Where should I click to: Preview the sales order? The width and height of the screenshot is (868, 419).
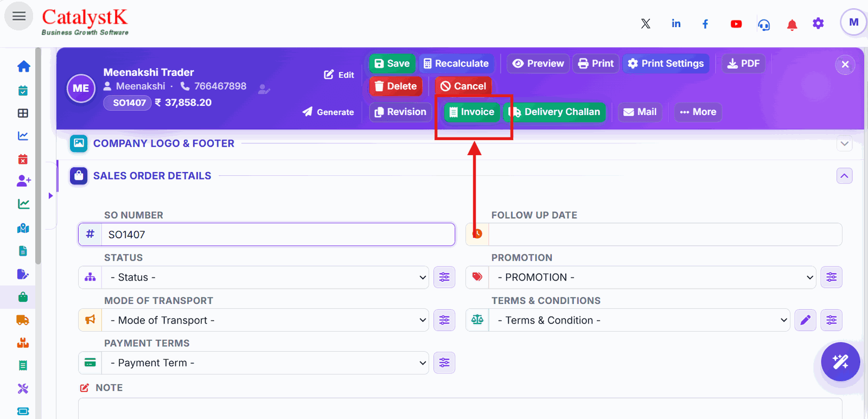538,64
